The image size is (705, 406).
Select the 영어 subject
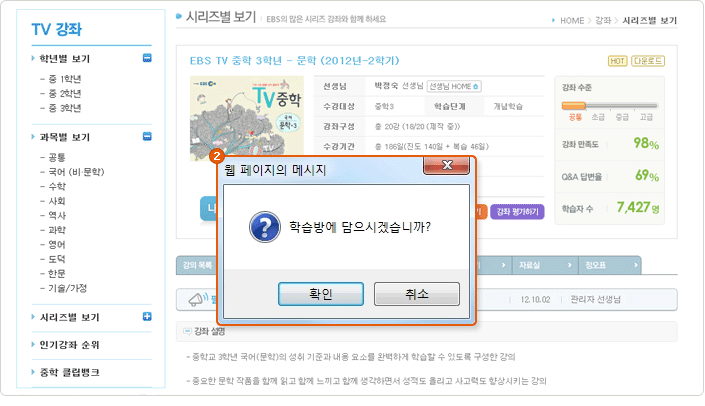tap(57, 245)
